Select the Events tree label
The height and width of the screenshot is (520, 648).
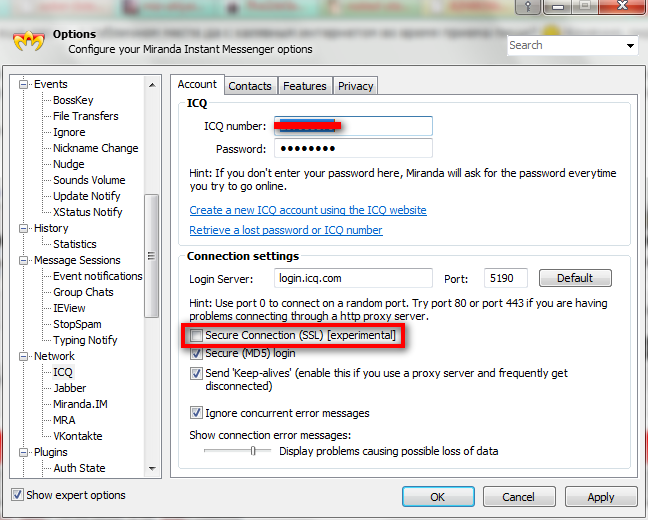(x=50, y=84)
